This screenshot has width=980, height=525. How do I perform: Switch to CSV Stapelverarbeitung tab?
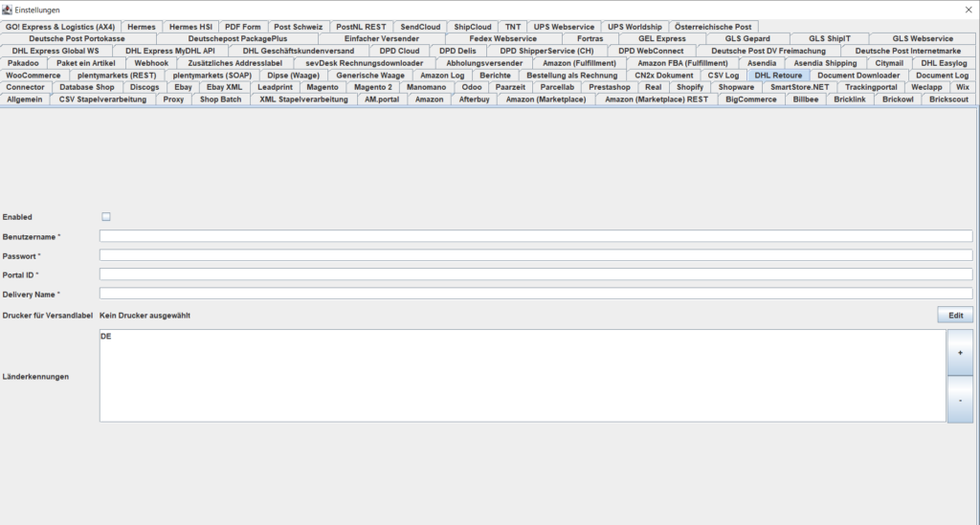(102, 99)
